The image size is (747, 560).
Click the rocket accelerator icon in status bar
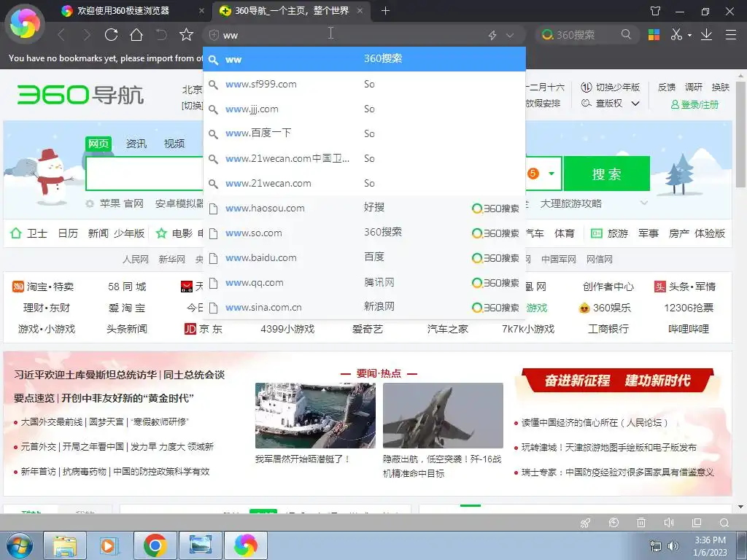coord(586,523)
